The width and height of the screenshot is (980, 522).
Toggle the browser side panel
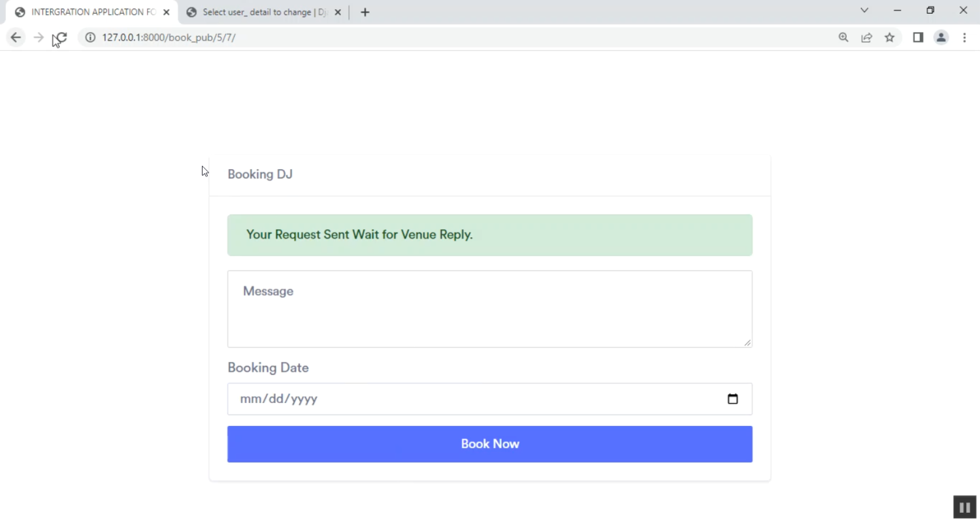pos(918,38)
